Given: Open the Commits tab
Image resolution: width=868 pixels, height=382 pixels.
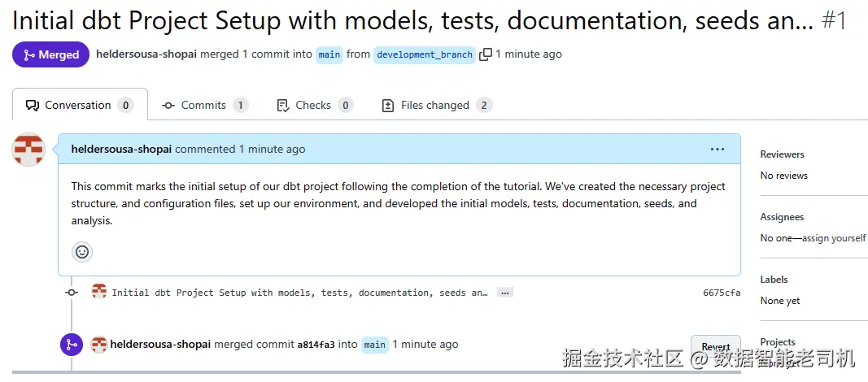Looking at the screenshot, I should [205, 105].
